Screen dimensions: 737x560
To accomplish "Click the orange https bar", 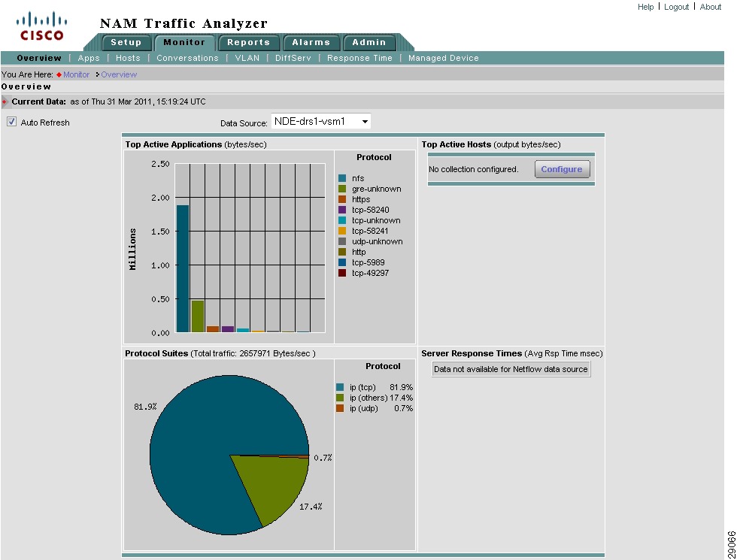I will [213, 329].
